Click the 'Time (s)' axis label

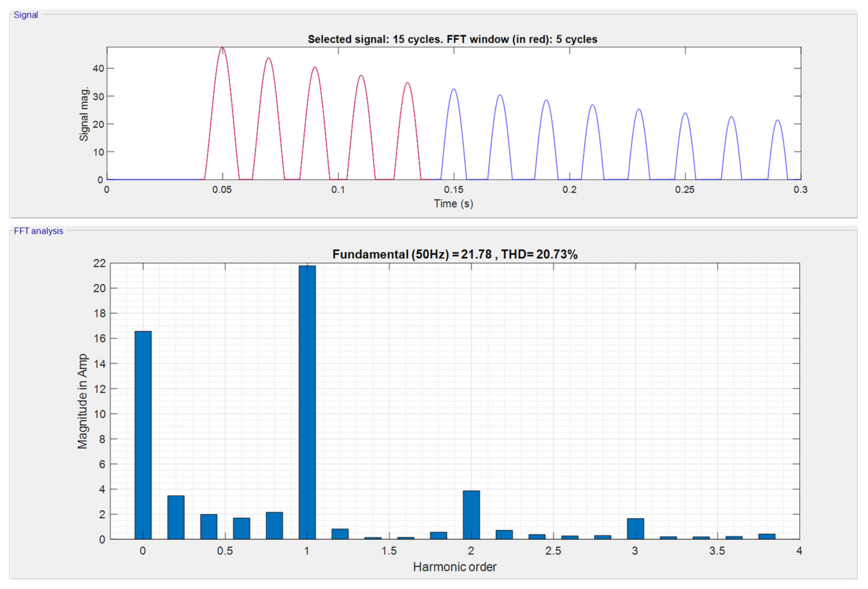coord(453,204)
